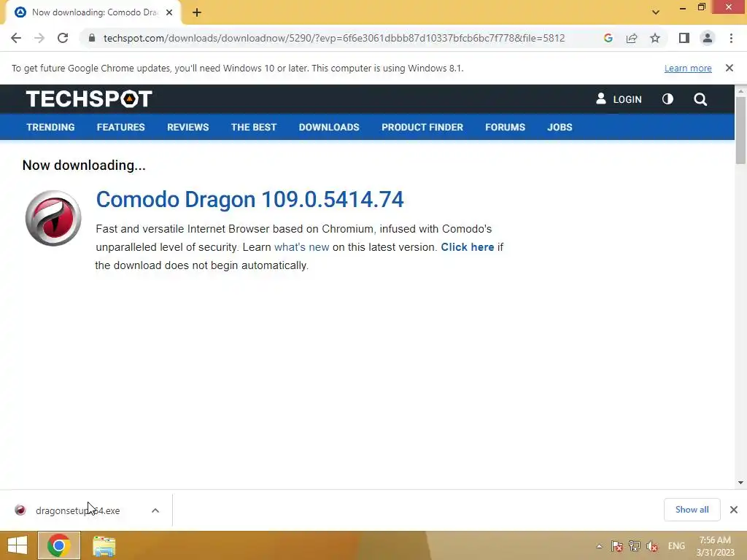Image resolution: width=747 pixels, height=560 pixels.
Task: Close the Comodo Dragon download tab
Action: click(169, 13)
